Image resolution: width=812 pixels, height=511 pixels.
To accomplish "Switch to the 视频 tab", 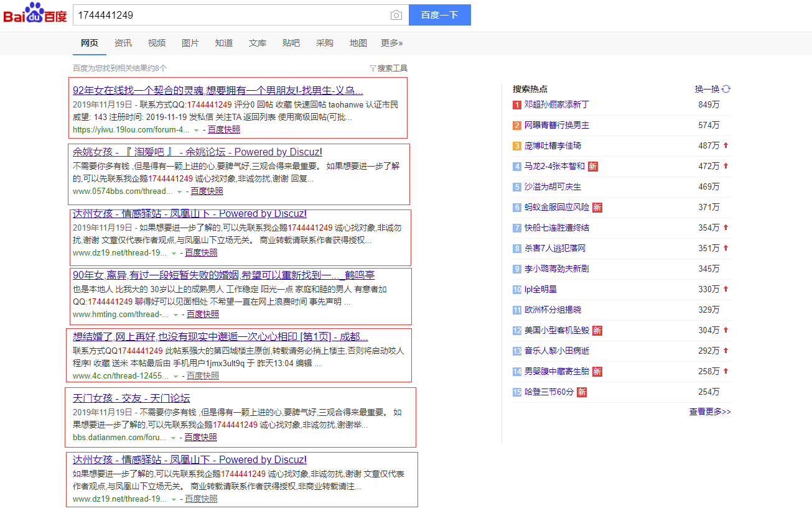I will 157,43.
